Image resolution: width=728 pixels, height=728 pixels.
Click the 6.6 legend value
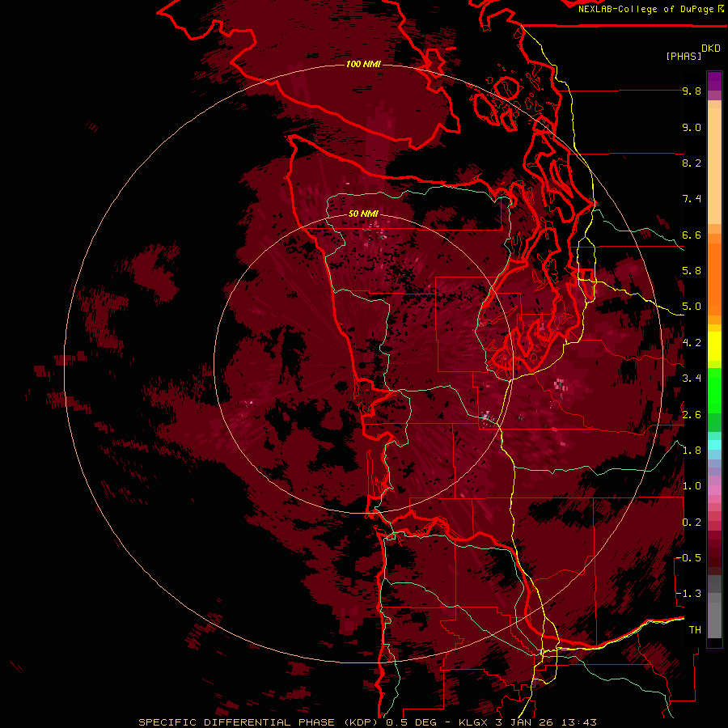(x=692, y=235)
